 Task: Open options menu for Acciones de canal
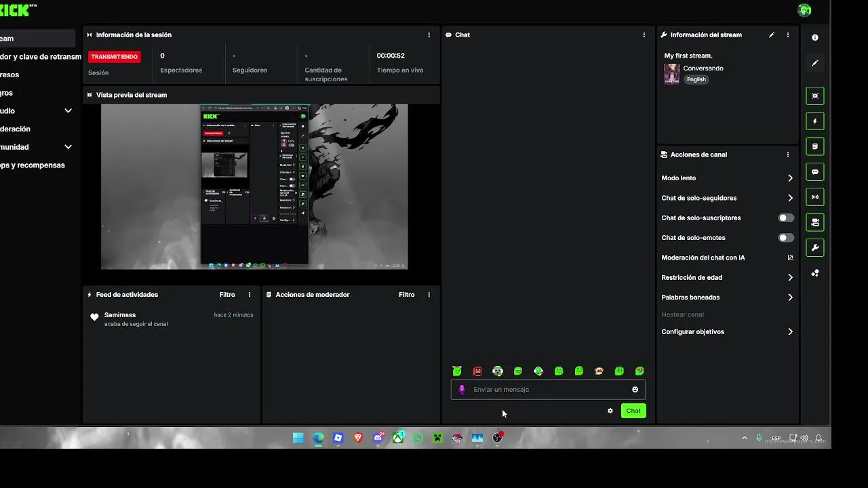coord(788,155)
